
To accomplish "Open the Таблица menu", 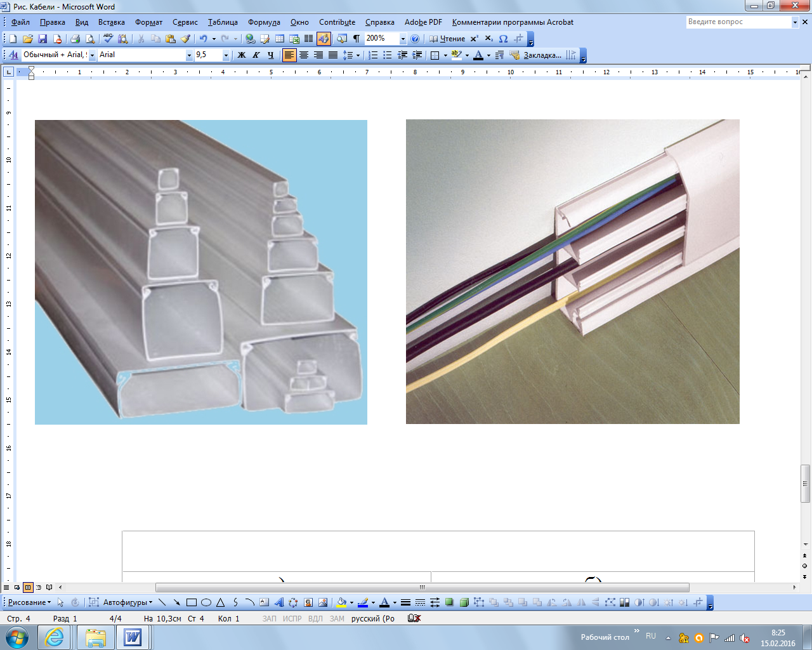I will [223, 22].
